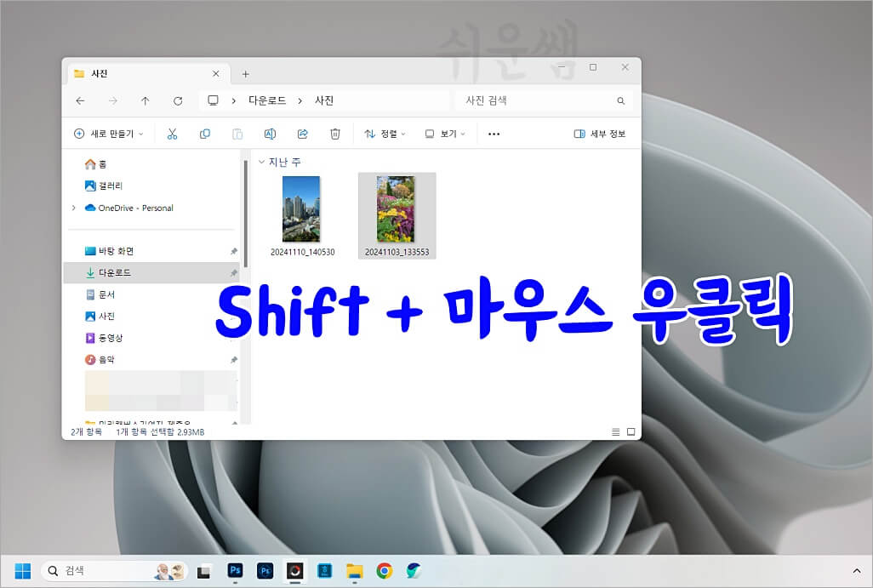Open the 정렬 sort dropdown

pos(385,134)
